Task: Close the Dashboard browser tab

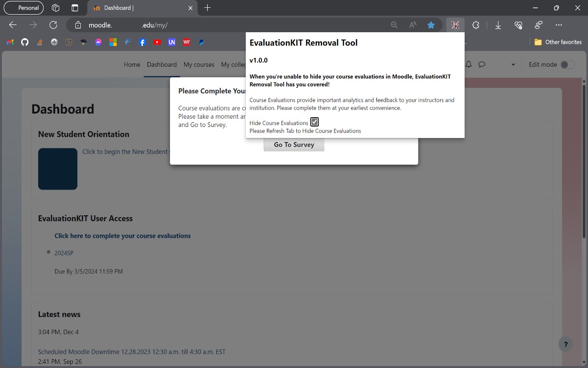Action: [x=191, y=8]
